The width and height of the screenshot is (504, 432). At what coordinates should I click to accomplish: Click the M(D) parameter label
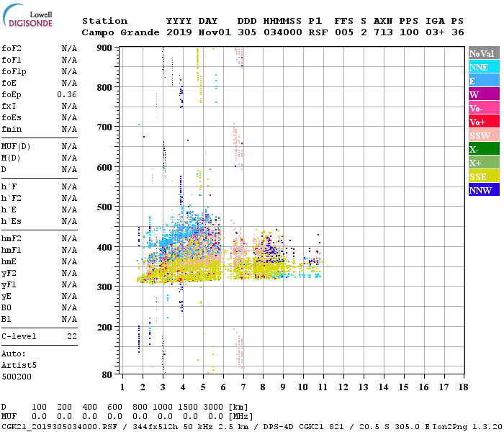coord(11,158)
